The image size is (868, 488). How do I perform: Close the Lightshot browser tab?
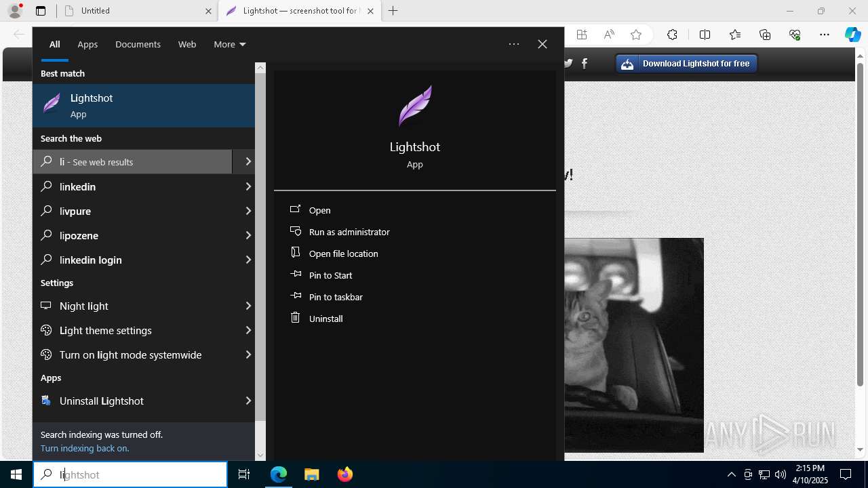[x=370, y=11]
